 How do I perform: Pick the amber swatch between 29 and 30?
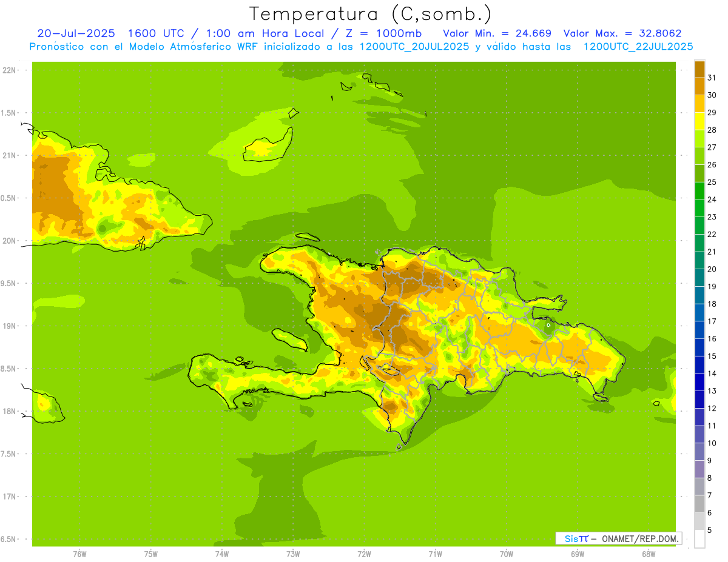point(699,104)
